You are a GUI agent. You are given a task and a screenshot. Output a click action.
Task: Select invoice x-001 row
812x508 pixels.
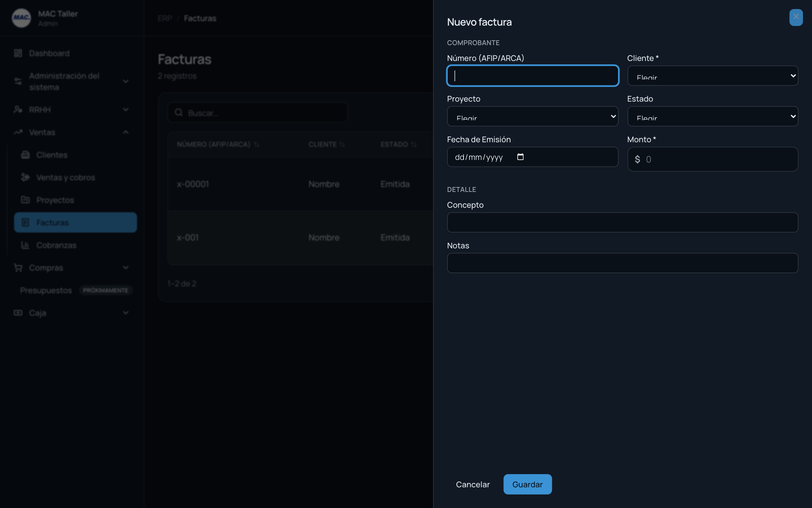point(300,237)
